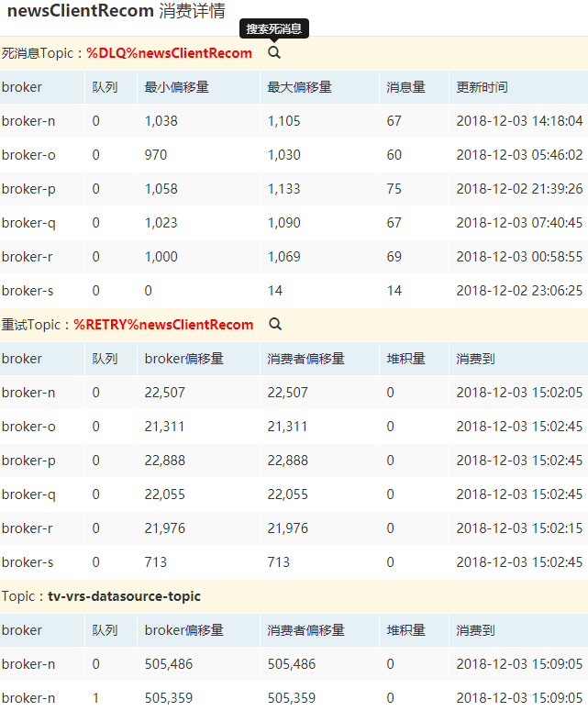Image resolution: width=588 pixels, height=711 pixels.
Task: Click the 消费到 header in the retry table
Action: click(475, 359)
